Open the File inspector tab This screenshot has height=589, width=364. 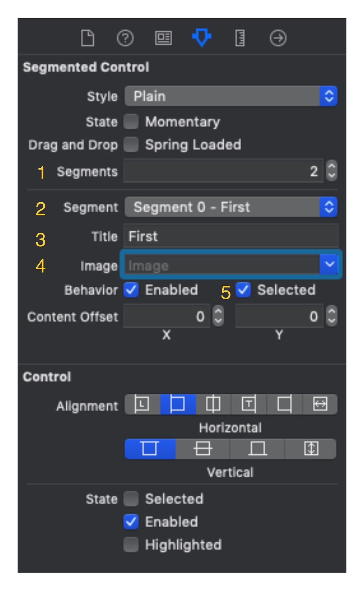pos(87,38)
